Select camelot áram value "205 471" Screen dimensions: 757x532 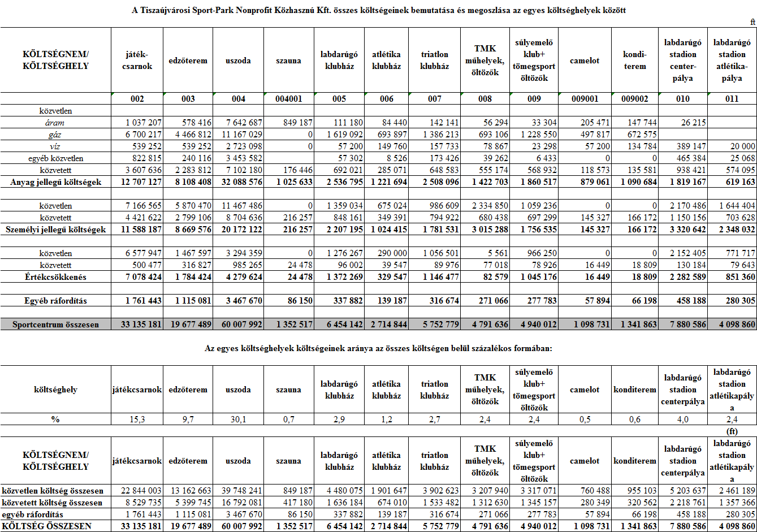tap(594, 123)
